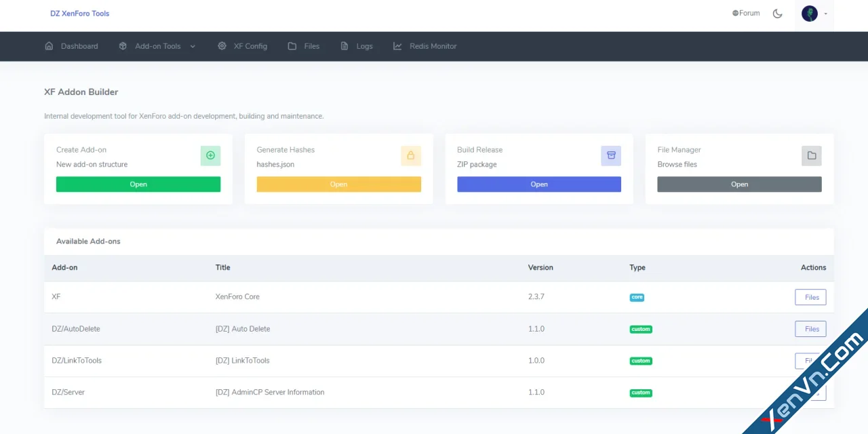This screenshot has width=868, height=434.
Task: Click the File Manager folder icon
Action: pos(811,155)
